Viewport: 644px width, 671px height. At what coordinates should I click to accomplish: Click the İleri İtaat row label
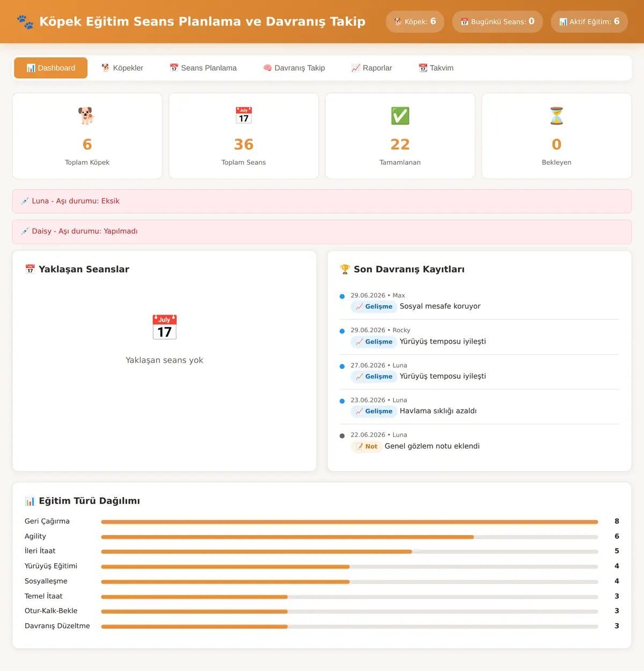coord(40,551)
